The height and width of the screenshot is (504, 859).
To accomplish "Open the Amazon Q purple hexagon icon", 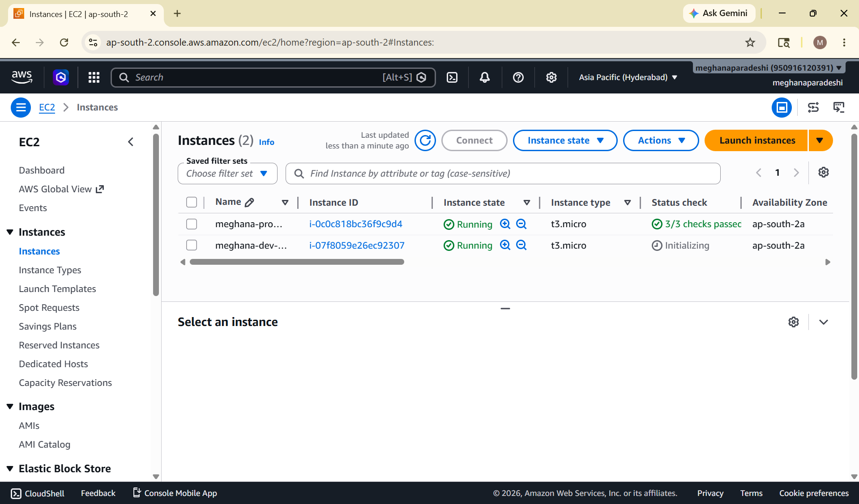I will (61, 77).
